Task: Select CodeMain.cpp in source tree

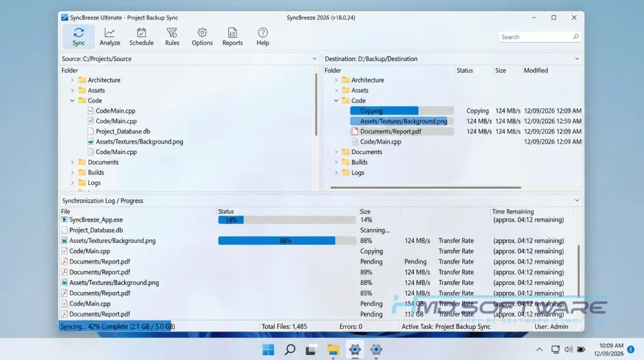Action: [116, 111]
